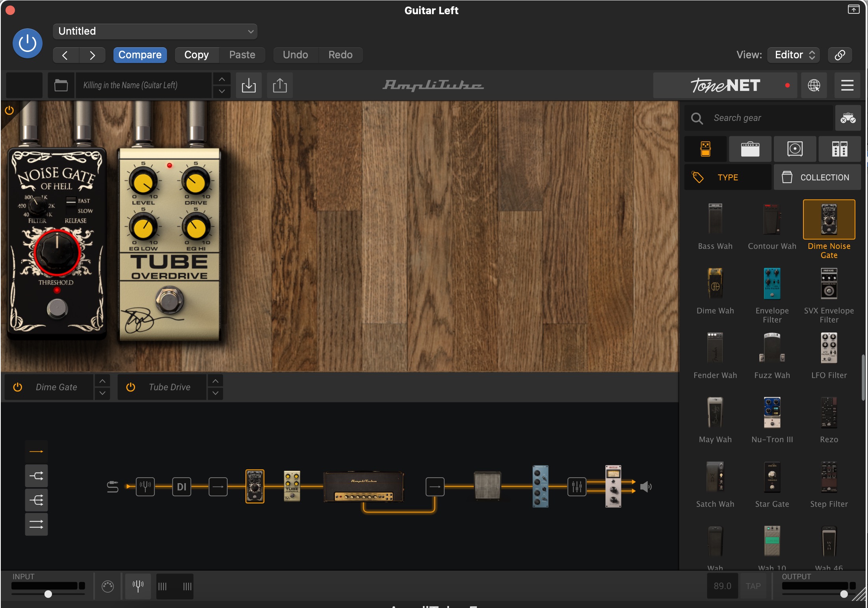Click the Search gear field
This screenshot has width=868, height=608.
point(759,118)
